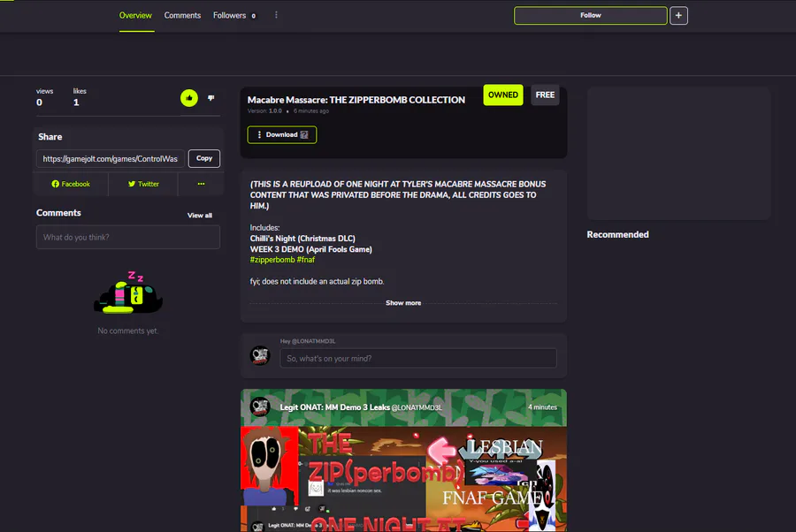Open the Followers tab
This screenshot has height=532, width=796.
(x=234, y=16)
